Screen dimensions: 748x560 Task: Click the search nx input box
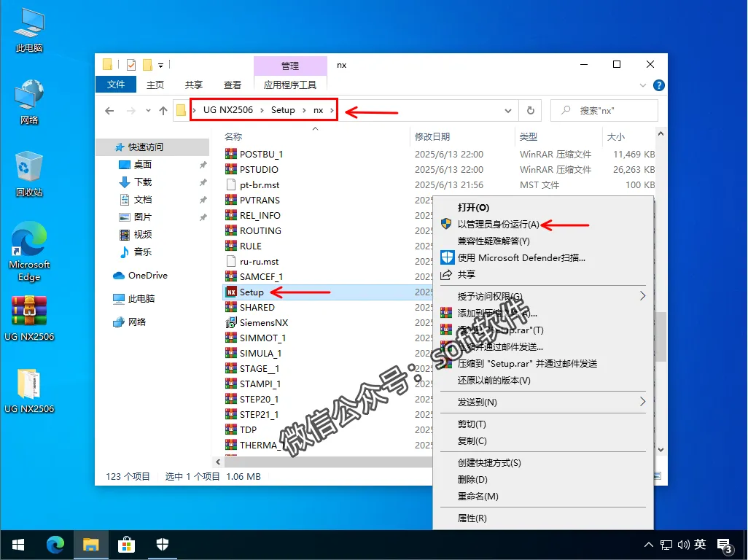point(604,111)
